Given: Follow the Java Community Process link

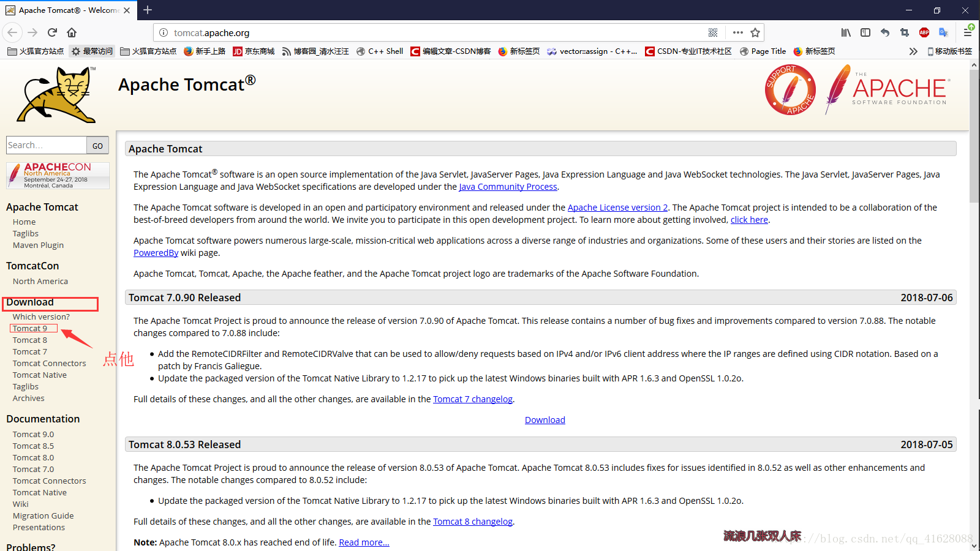Looking at the screenshot, I should pos(508,187).
